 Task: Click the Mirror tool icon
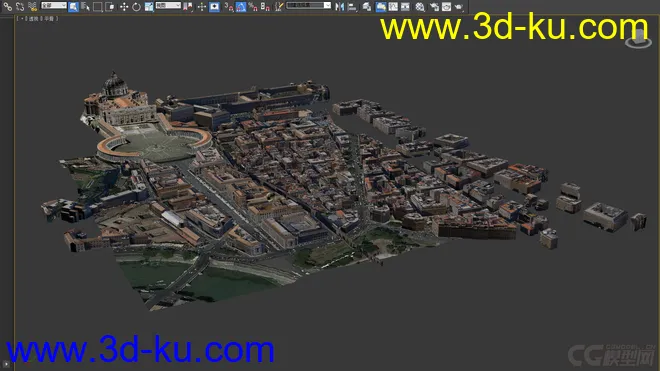coord(340,7)
